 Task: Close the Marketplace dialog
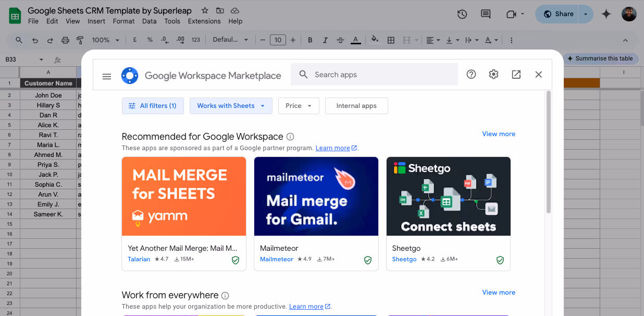coord(539,75)
